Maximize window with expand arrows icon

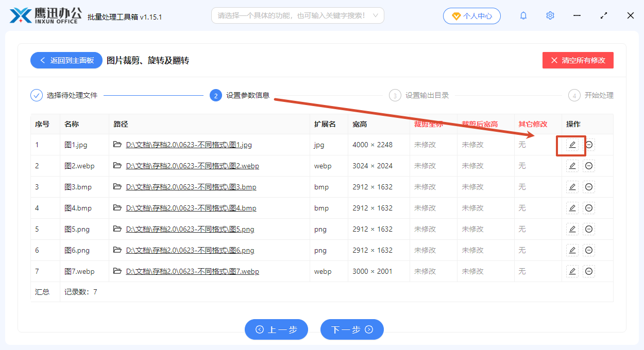tap(604, 15)
